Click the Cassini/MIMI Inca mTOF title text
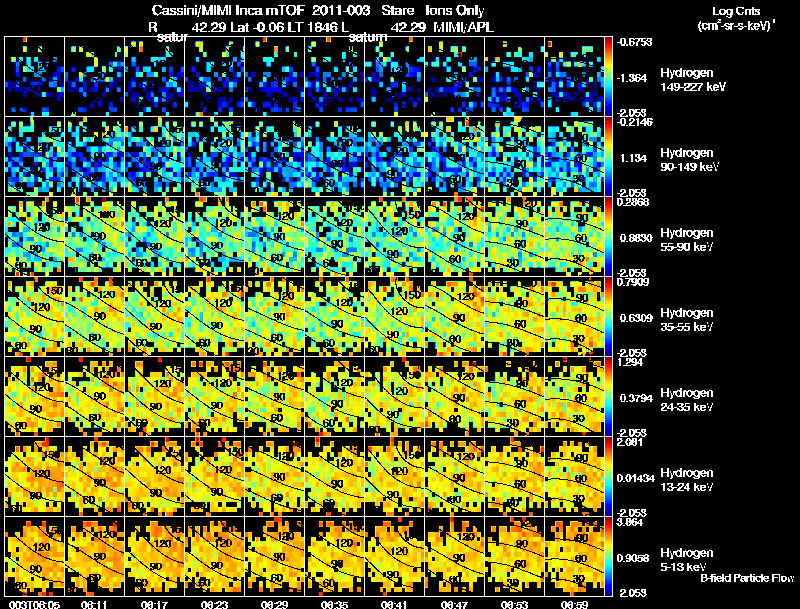Image resolution: width=800 pixels, height=609 pixels. click(x=229, y=10)
